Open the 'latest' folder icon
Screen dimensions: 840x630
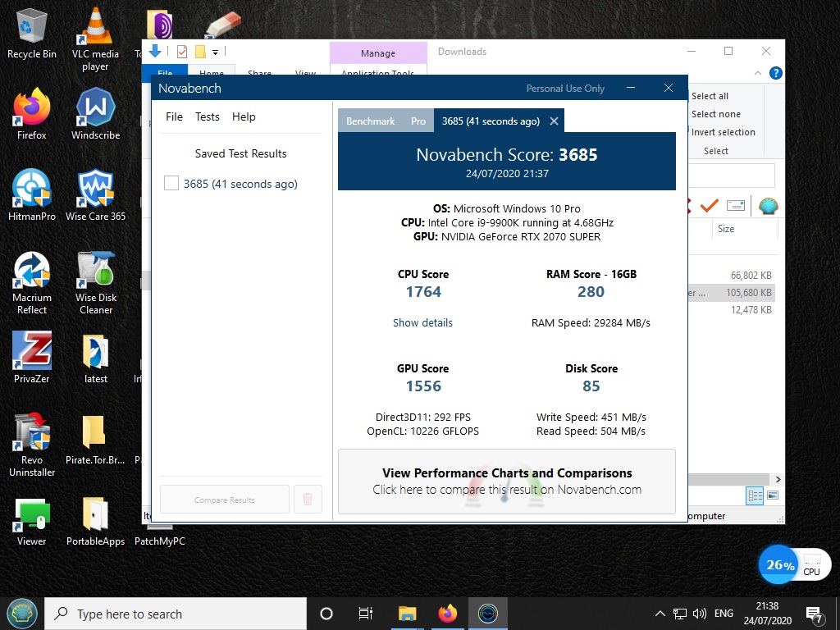(x=95, y=358)
